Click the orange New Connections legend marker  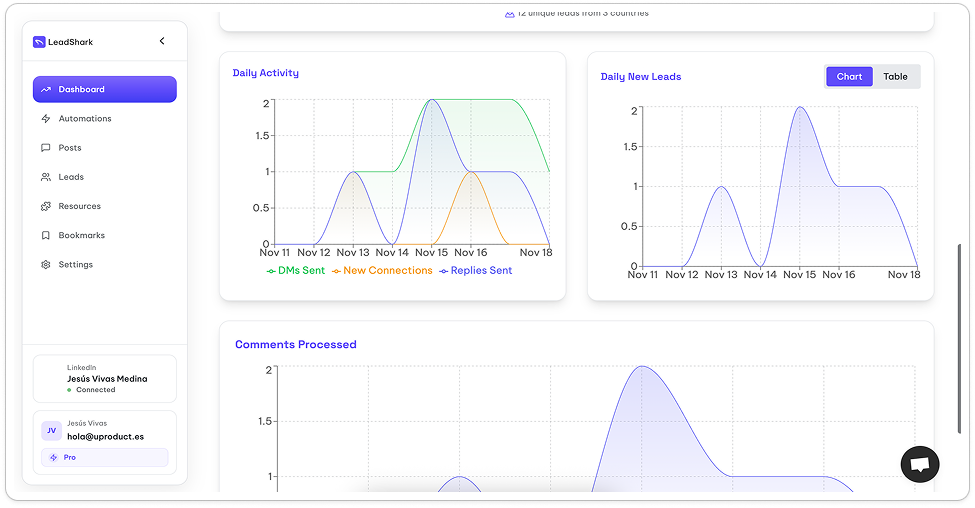coord(336,272)
